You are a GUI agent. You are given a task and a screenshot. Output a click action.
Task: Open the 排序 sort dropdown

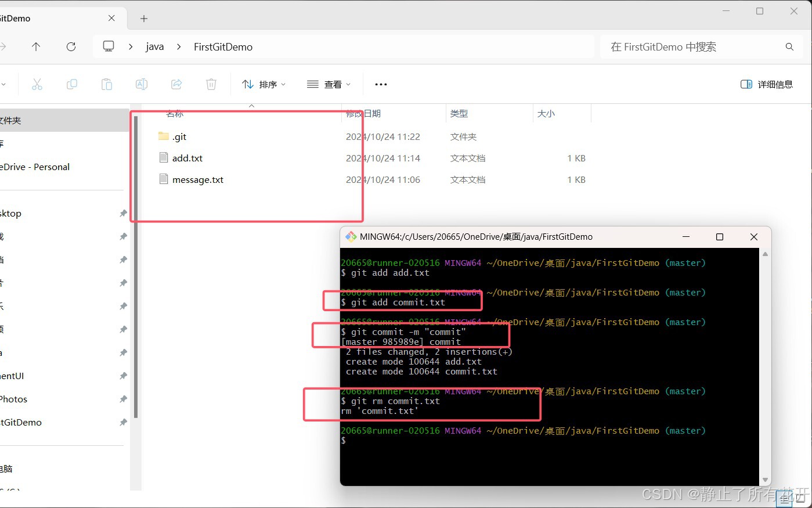coord(264,84)
